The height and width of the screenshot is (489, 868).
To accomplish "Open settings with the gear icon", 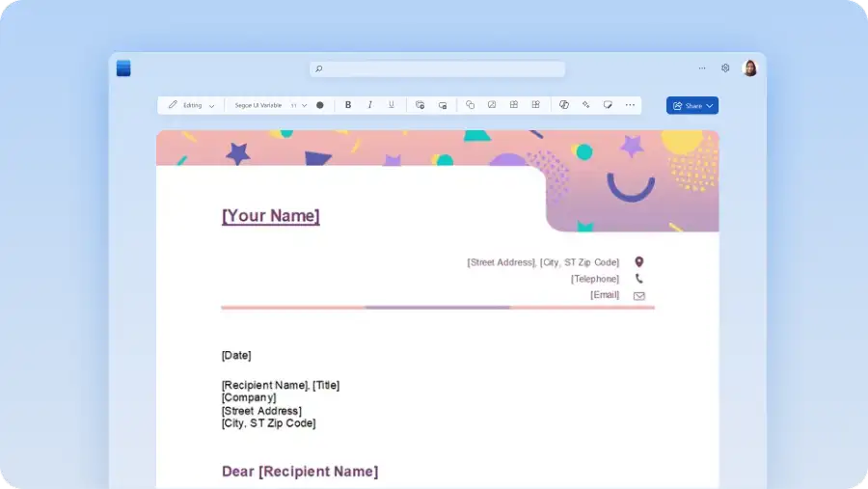I will click(x=725, y=68).
